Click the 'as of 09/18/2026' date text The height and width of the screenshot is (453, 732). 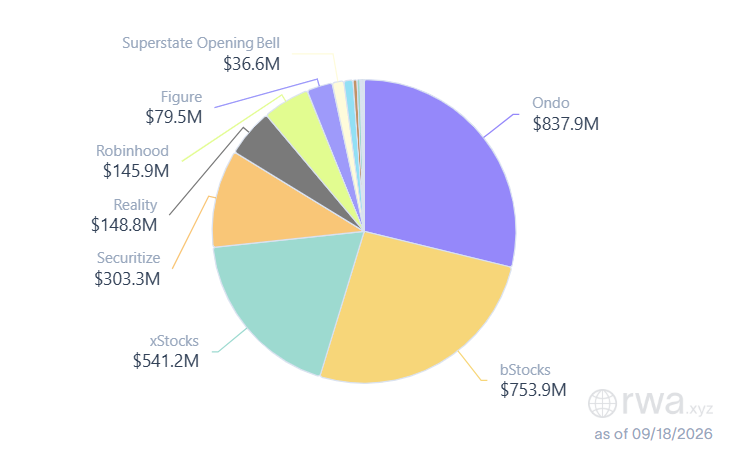[653, 434]
